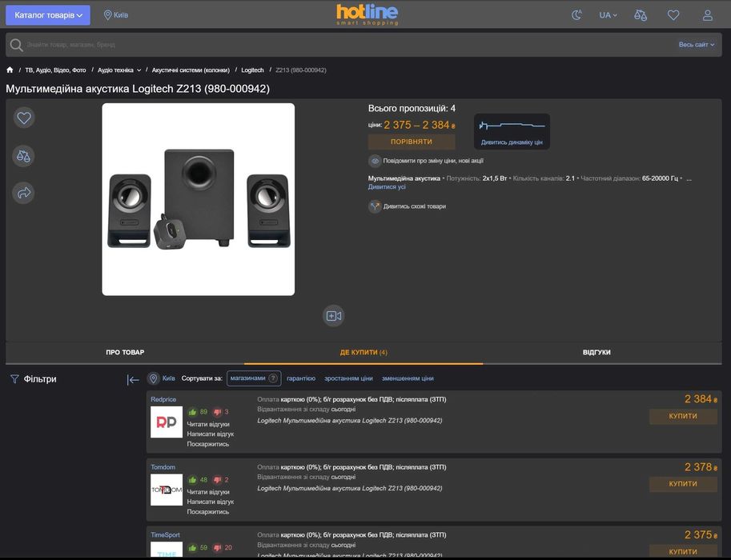Open Каталог товарів dropdown
The image size is (731, 560).
[48, 15]
